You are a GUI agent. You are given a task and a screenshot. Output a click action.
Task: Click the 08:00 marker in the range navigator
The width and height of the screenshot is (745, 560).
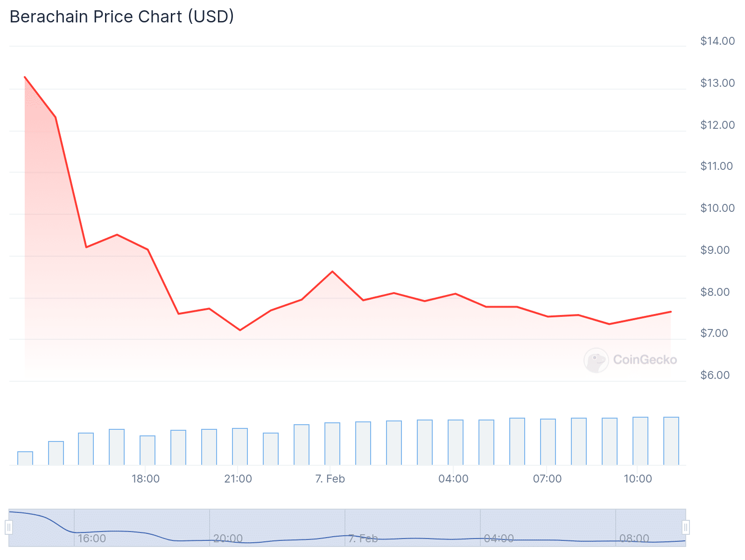pos(634,539)
